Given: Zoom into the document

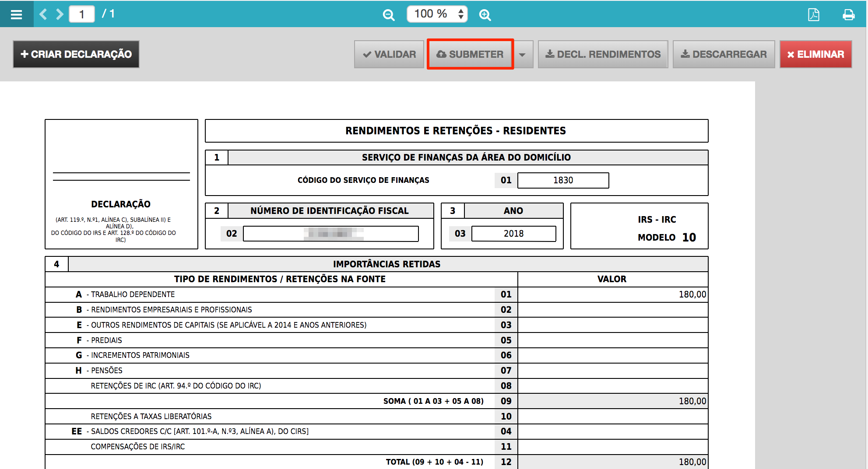Looking at the screenshot, I should (485, 14).
